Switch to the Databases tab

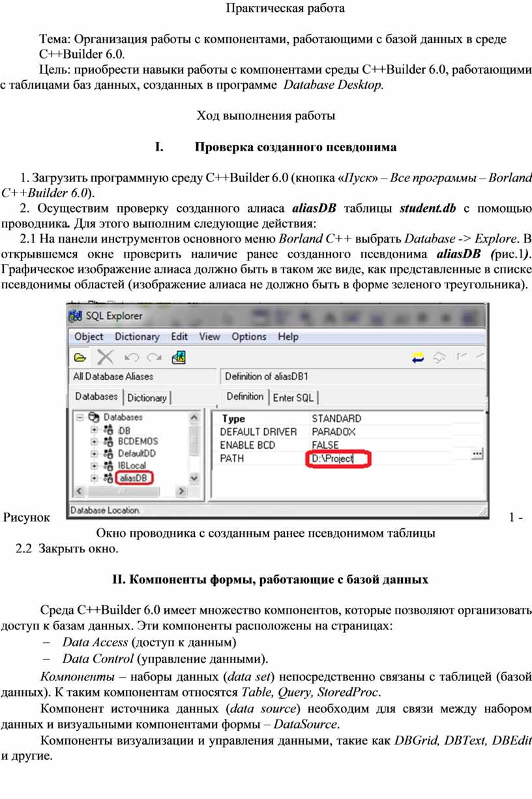[x=96, y=397]
